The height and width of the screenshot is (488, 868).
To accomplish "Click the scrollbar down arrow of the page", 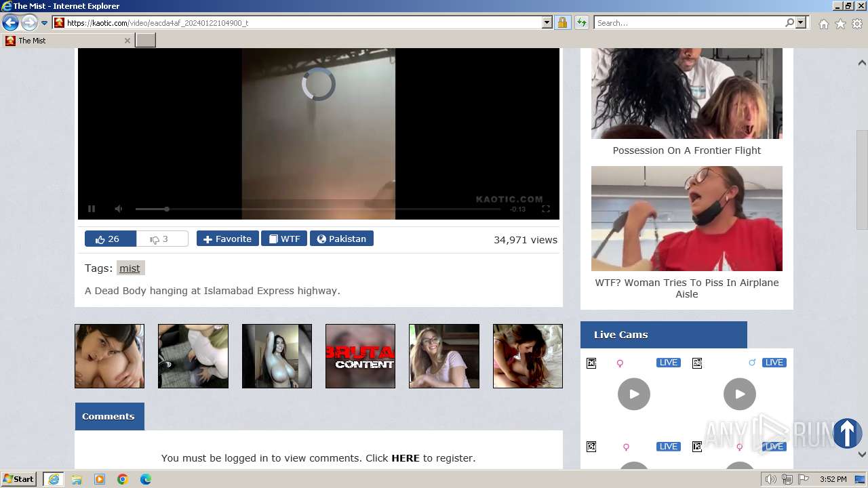I will point(862,455).
